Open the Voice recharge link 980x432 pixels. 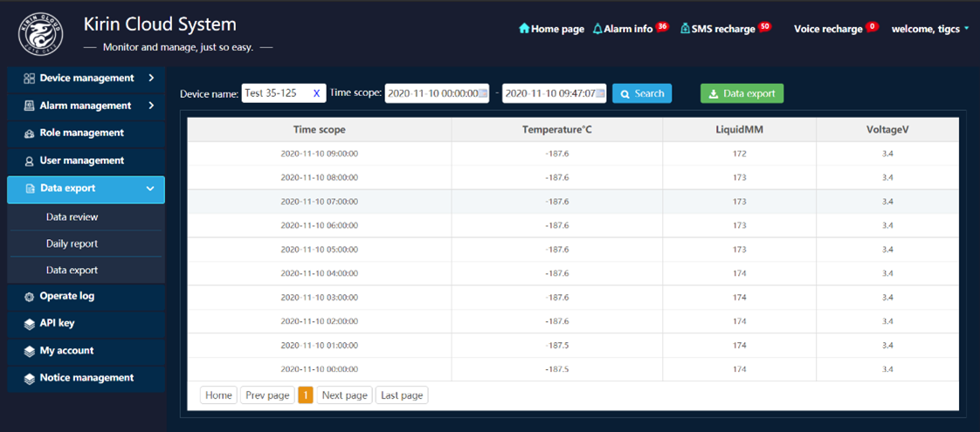pyautogui.click(x=828, y=29)
